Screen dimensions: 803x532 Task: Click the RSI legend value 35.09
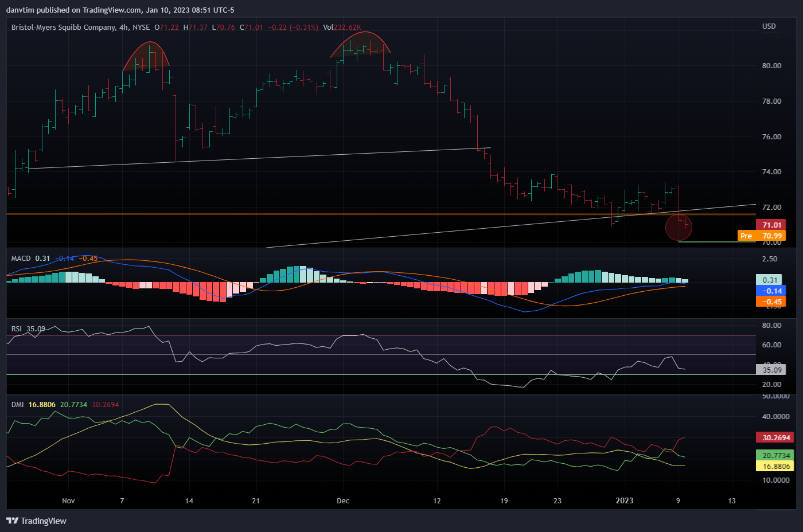pos(36,328)
